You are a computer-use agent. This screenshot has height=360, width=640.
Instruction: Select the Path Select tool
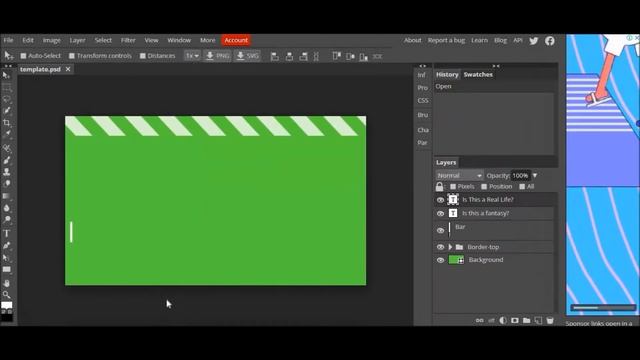tap(6, 258)
